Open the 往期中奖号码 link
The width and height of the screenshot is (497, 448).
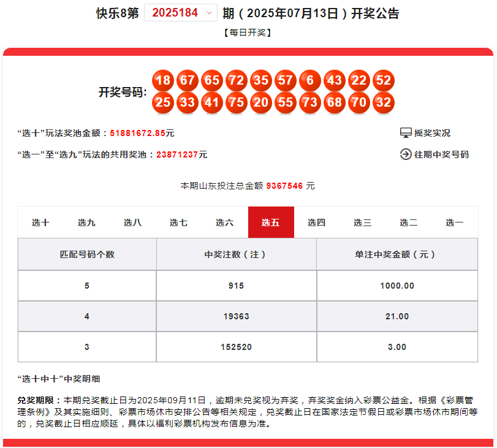pos(441,154)
